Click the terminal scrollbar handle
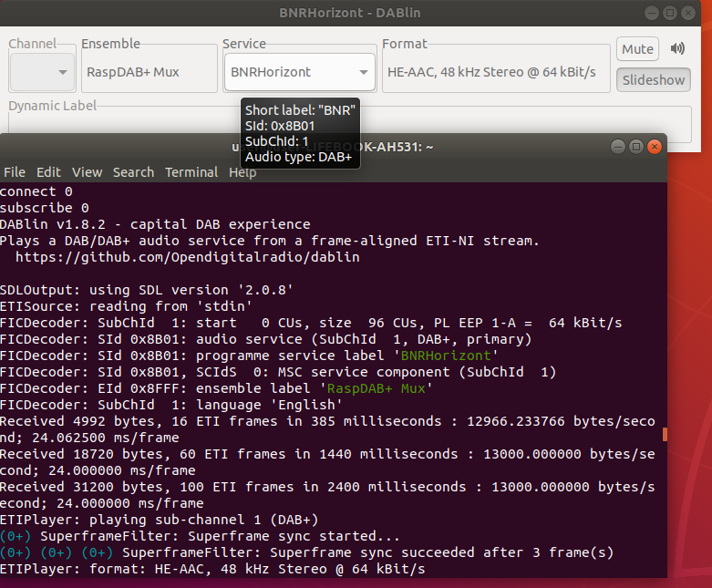 pos(665,434)
